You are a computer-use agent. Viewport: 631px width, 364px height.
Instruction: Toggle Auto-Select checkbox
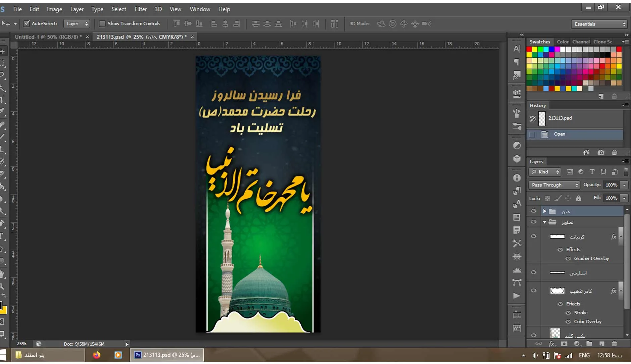coord(27,23)
